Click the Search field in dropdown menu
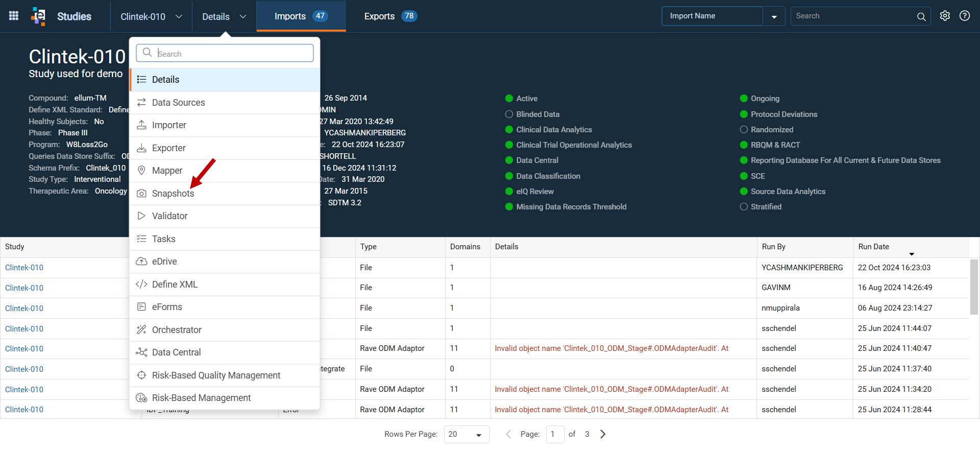The height and width of the screenshot is (449, 980). tap(225, 53)
